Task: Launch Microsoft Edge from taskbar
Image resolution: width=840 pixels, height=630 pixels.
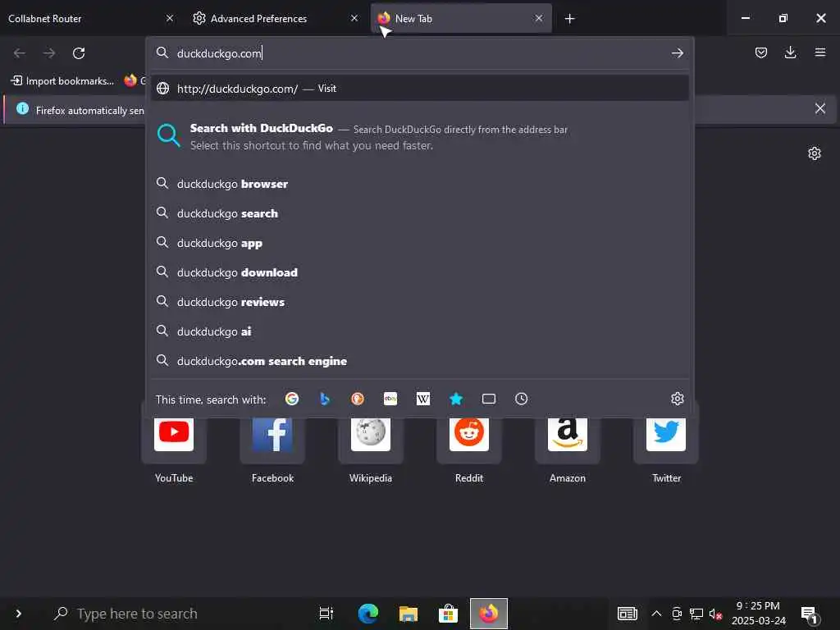Action: point(368,614)
